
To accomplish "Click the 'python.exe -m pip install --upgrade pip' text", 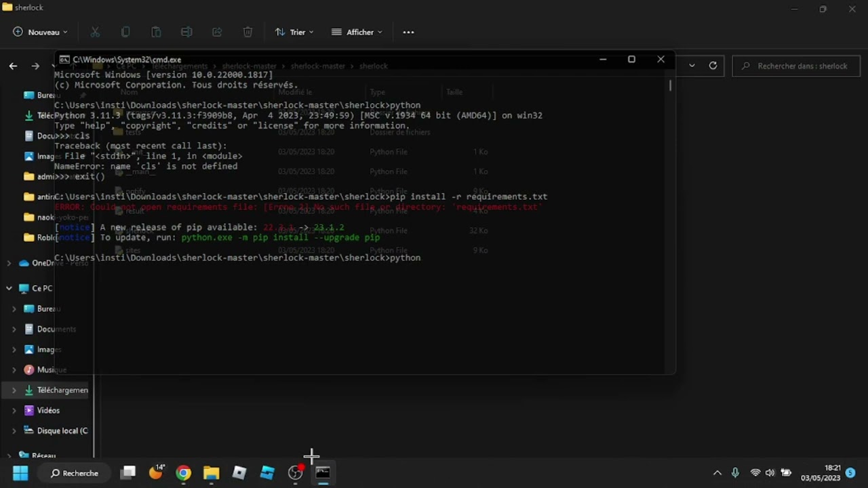I will pyautogui.click(x=280, y=237).
